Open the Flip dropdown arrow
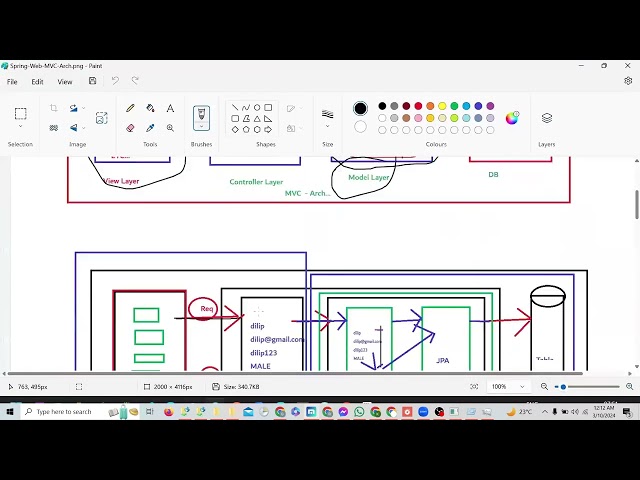This screenshot has height=480, width=640. (x=84, y=128)
